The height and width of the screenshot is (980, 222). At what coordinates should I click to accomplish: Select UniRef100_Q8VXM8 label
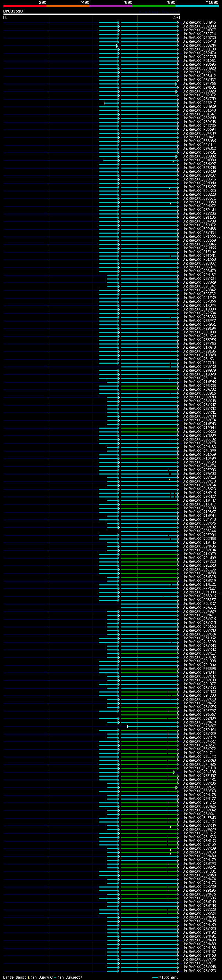pyautogui.click(x=199, y=401)
